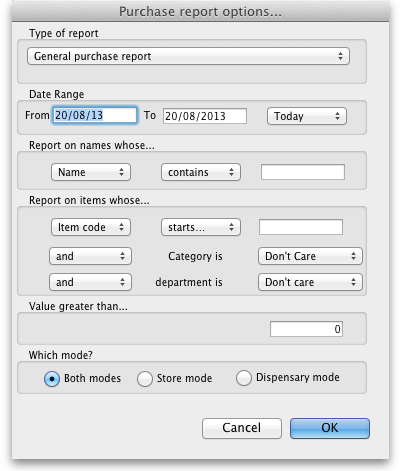This screenshot has height=471, width=401.
Task: Click the OK button
Action: click(330, 428)
